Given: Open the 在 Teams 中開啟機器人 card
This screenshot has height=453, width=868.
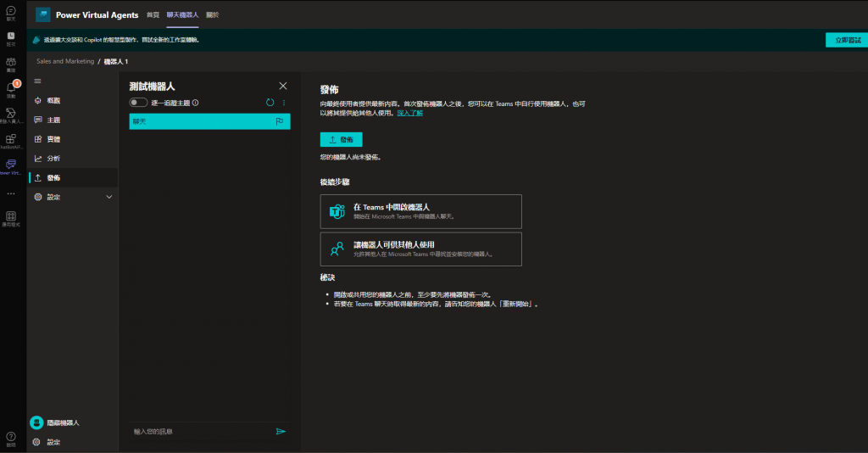Looking at the screenshot, I should click(x=420, y=211).
